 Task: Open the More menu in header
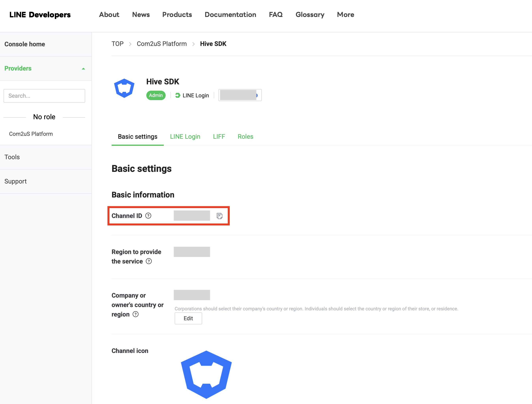pos(345,15)
